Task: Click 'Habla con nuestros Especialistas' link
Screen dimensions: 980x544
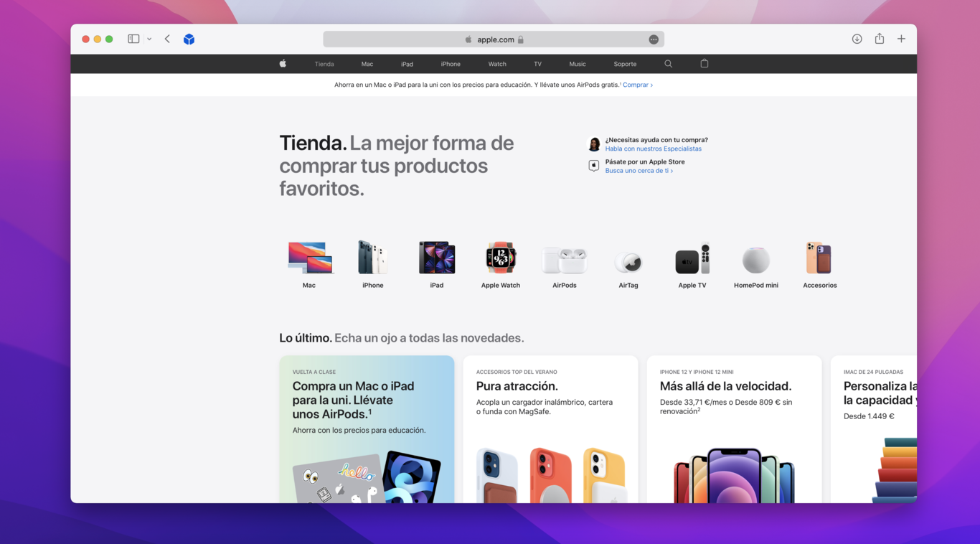Action: pyautogui.click(x=653, y=149)
